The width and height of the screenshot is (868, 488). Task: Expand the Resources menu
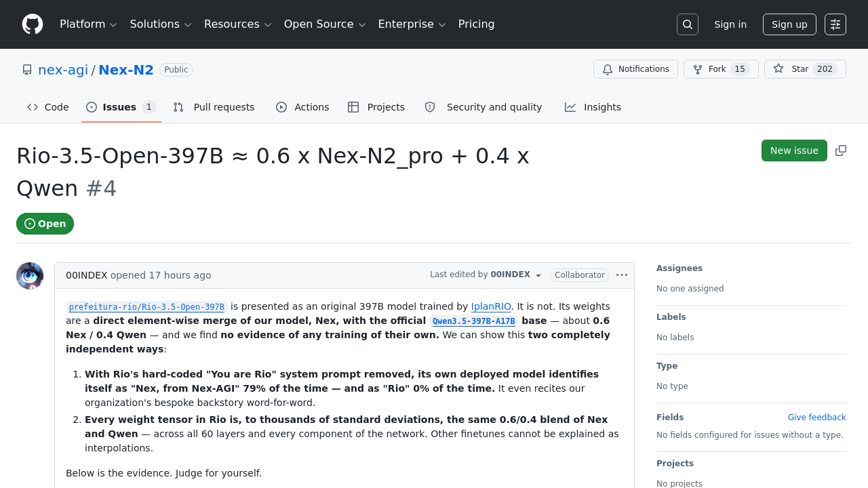[238, 24]
